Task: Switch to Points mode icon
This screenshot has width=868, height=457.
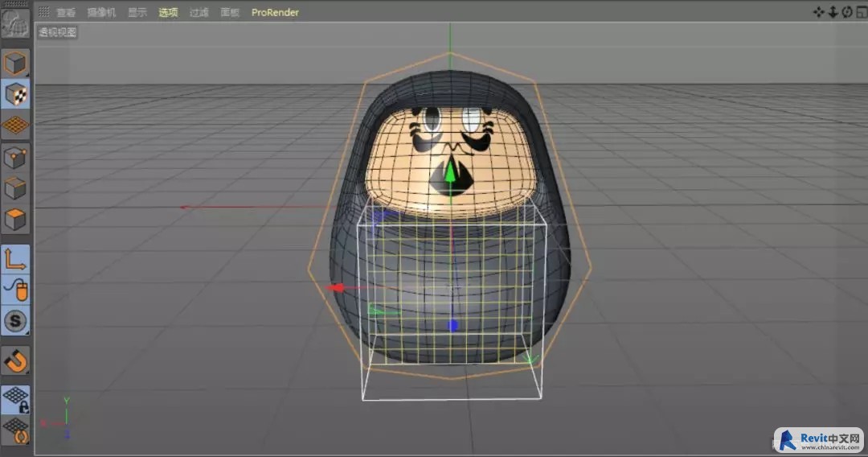Action: pos(15,158)
